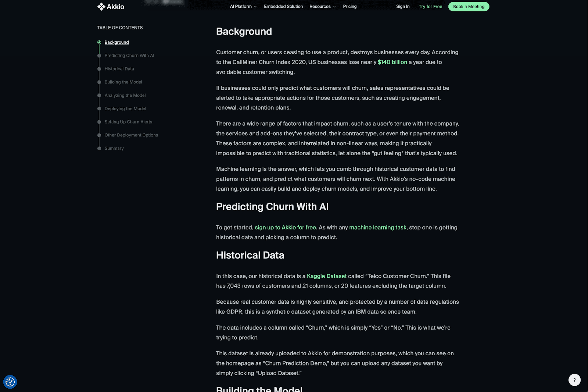Open the help question mark button

click(x=574, y=380)
